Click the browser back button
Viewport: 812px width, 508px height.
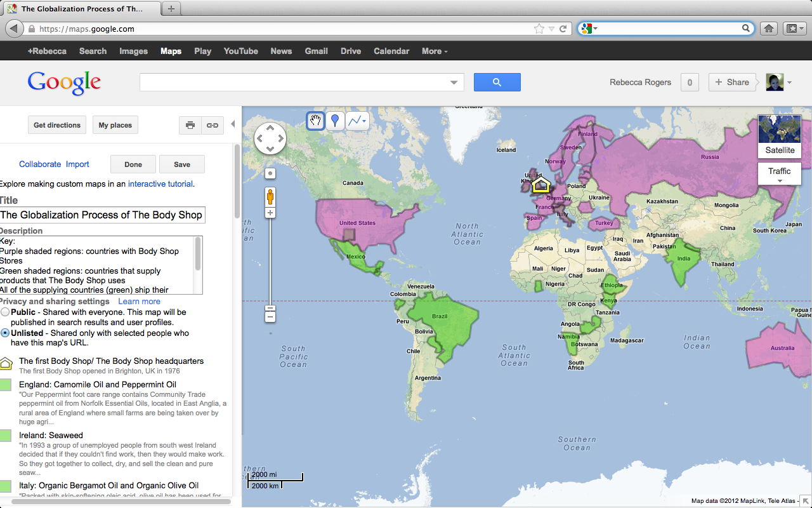(13, 29)
